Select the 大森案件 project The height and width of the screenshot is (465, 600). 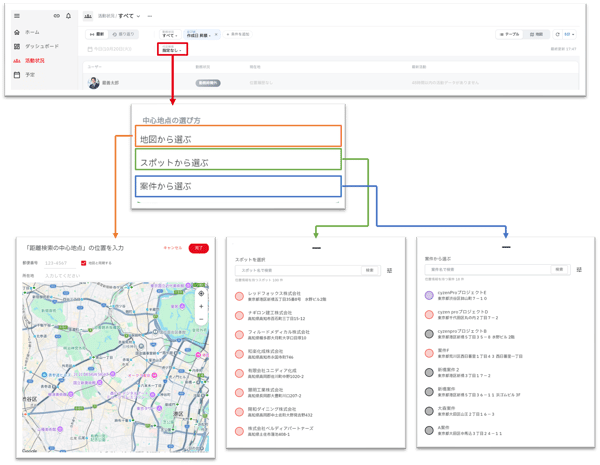(x=460, y=411)
